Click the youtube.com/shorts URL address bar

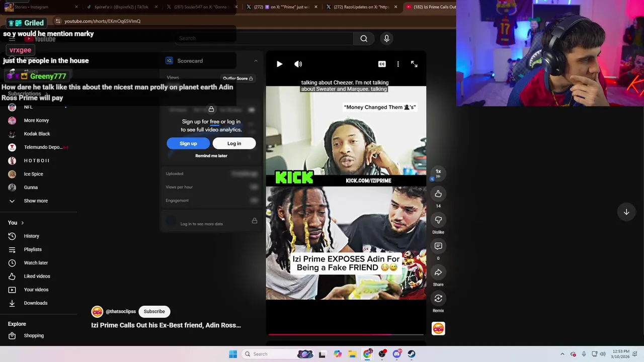click(x=102, y=21)
